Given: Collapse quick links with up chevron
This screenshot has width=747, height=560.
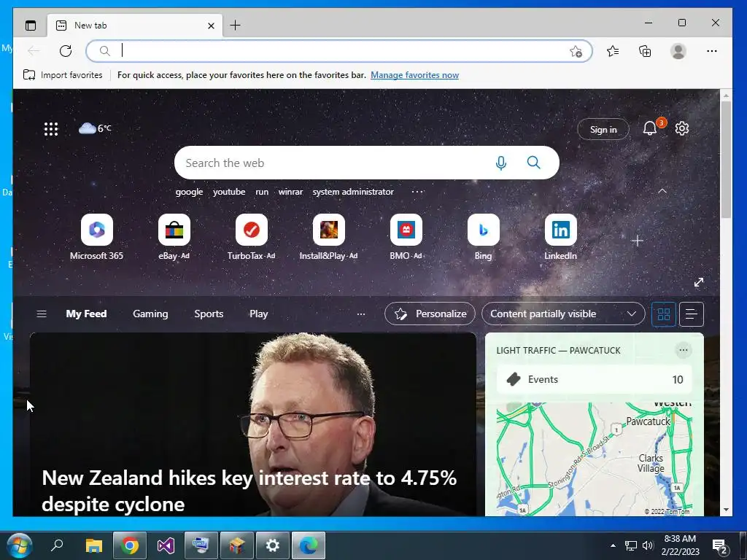Looking at the screenshot, I should (x=662, y=191).
